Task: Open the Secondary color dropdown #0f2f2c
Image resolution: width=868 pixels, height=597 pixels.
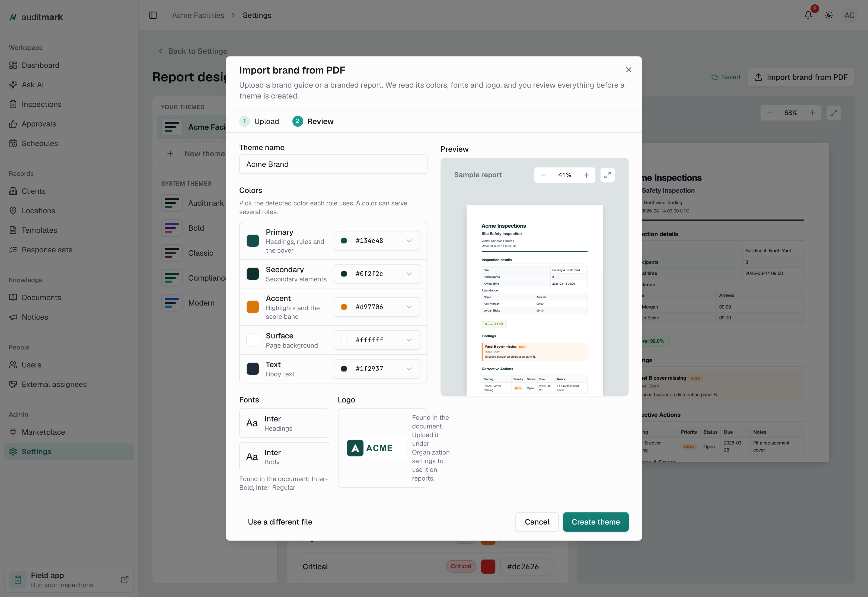Action: 377,274
